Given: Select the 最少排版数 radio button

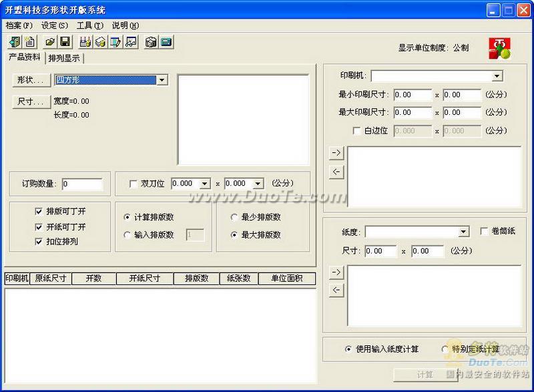Looking at the screenshot, I should (x=234, y=217).
